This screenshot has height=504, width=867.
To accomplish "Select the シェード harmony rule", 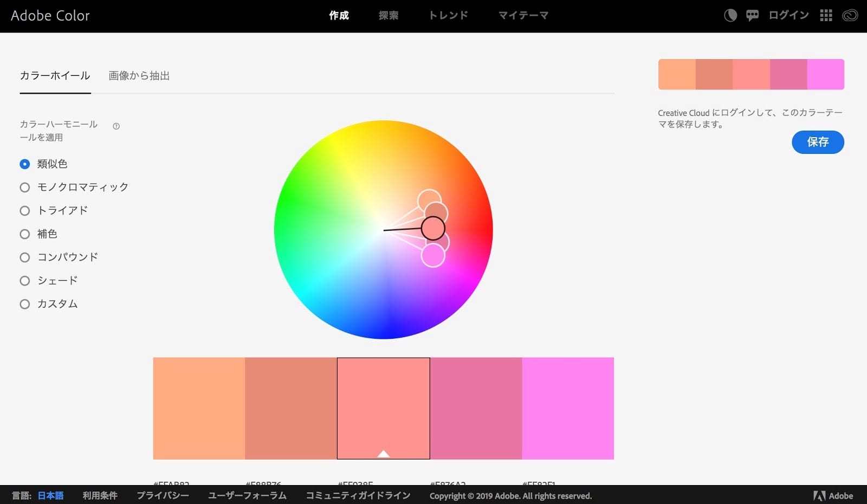I will pyautogui.click(x=49, y=280).
